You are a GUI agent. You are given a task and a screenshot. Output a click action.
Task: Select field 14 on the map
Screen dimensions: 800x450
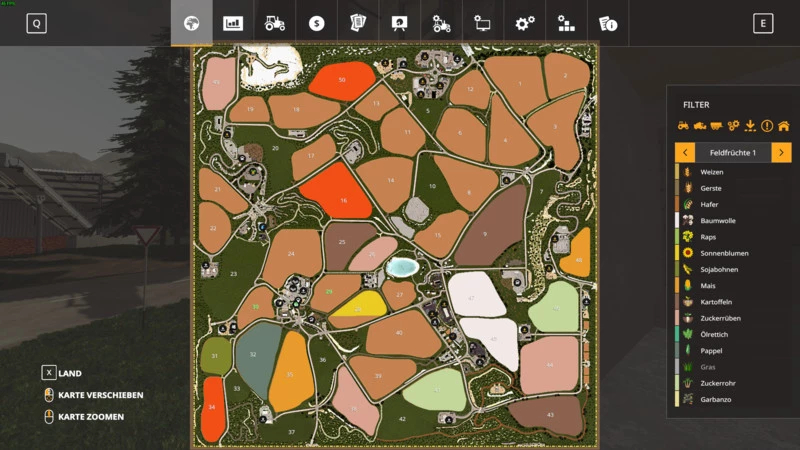pyautogui.click(x=387, y=183)
